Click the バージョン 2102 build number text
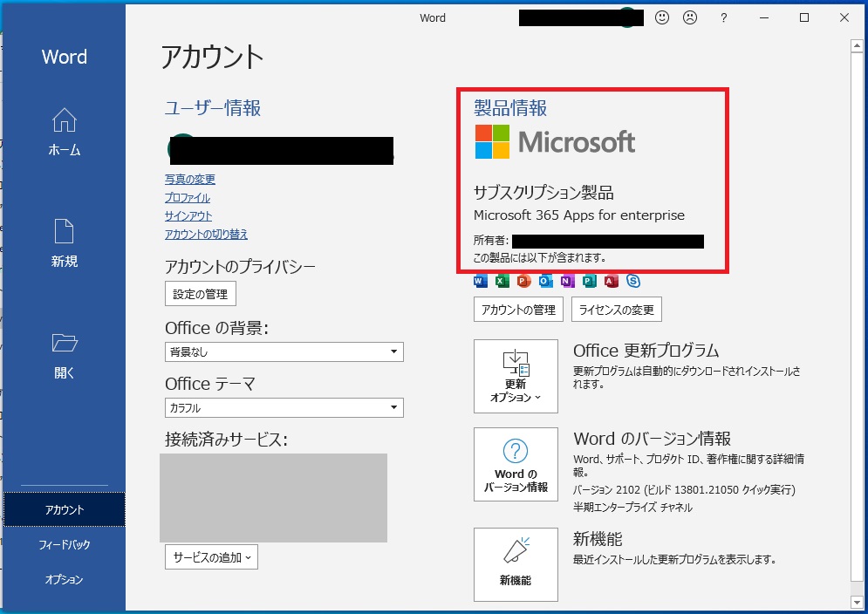Screen dimensions: 868x614 click(684, 489)
